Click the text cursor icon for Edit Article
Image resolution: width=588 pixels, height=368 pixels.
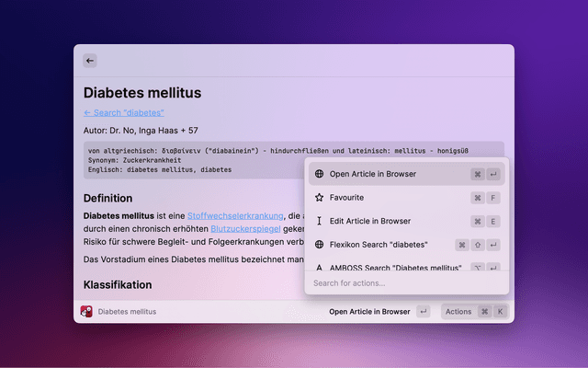click(x=319, y=222)
